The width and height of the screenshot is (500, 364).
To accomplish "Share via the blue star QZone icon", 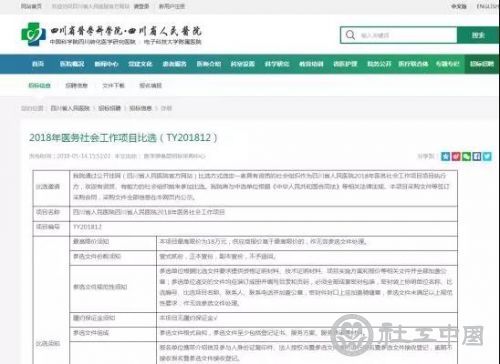I will 445,156.
